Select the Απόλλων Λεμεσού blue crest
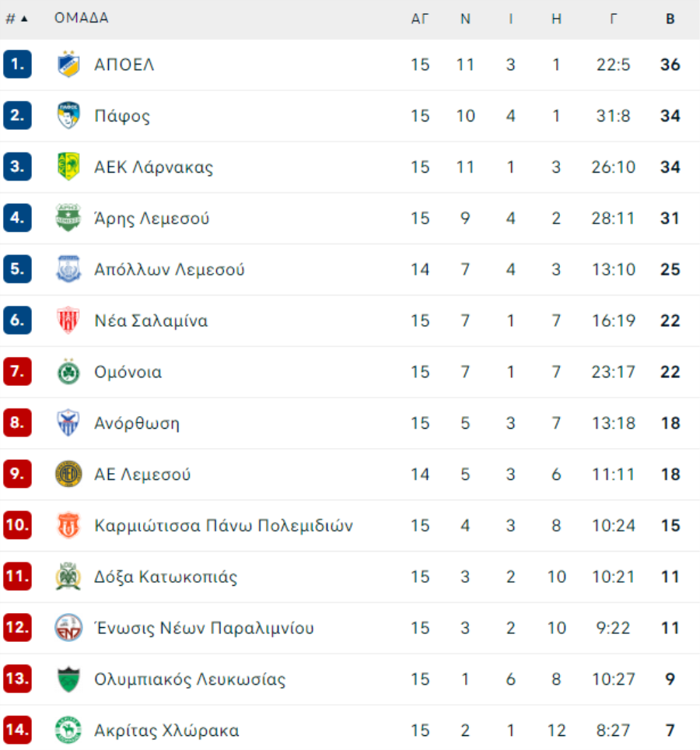This screenshot has width=700, height=750. [68, 269]
